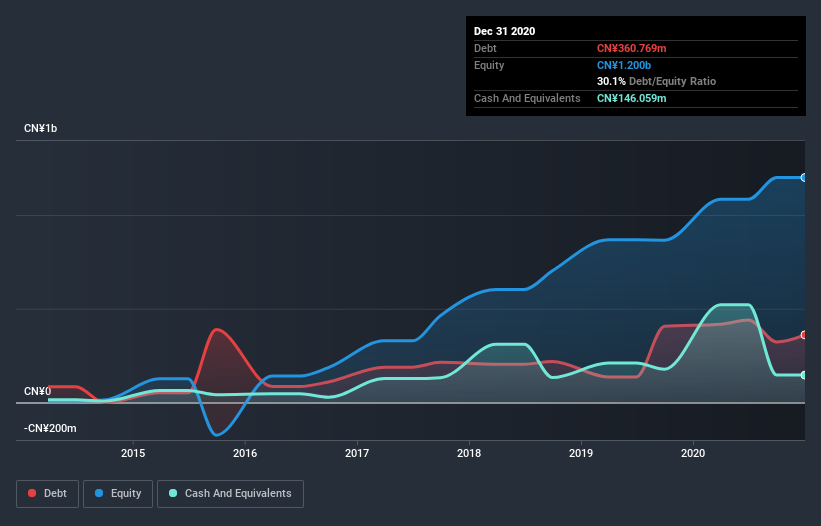This screenshot has height=526, width=821.
Task: Click the red Debt endpoint marker
Action: pyautogui.click(x=804, y=335)
